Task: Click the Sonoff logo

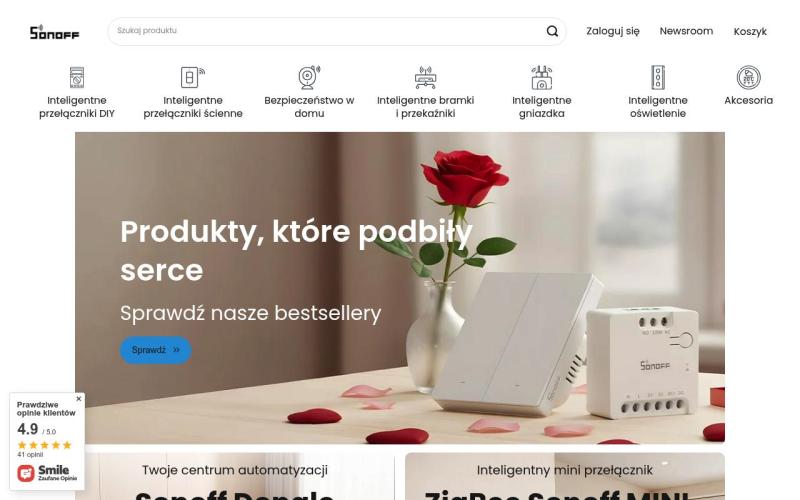Action: click(x=54, y=32)
